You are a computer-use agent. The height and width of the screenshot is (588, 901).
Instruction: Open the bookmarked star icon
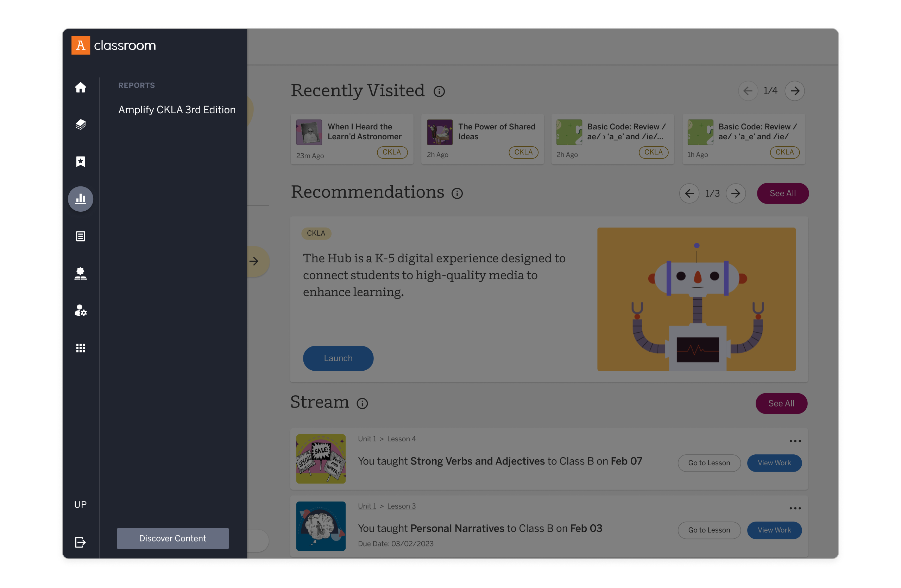[x=80, y=161]
